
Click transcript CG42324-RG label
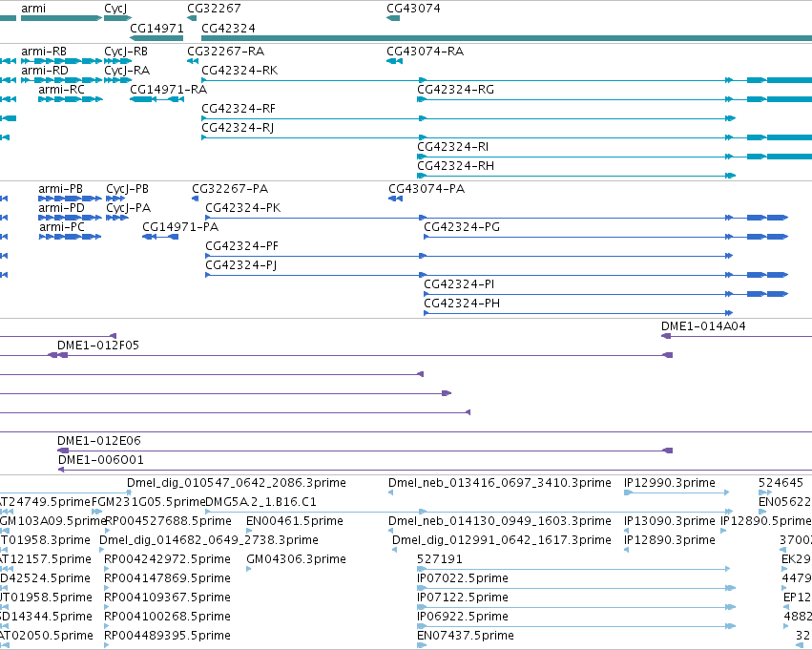point(456,90)
